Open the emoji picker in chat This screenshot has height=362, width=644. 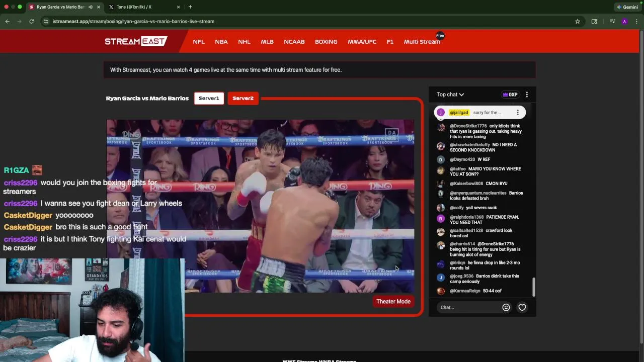click(x=506, y=308)
